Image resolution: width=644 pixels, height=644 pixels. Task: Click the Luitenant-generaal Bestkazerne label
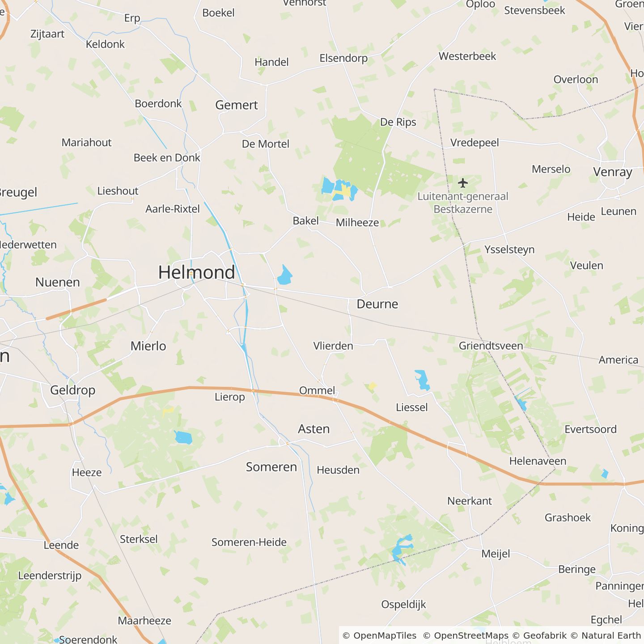pos(463,203)
